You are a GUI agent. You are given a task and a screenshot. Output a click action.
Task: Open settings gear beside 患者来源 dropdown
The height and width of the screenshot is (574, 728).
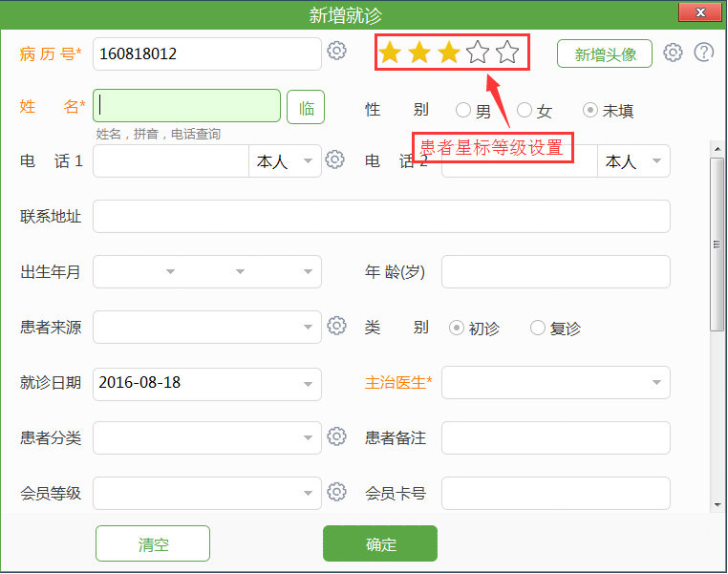(x=336, y=327)
